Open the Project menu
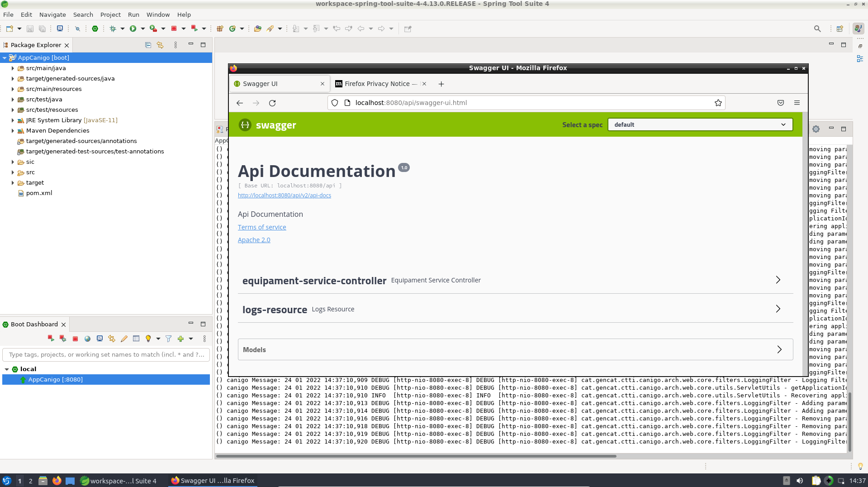This screenshot has height=487, width=868. tap(110, 14)
